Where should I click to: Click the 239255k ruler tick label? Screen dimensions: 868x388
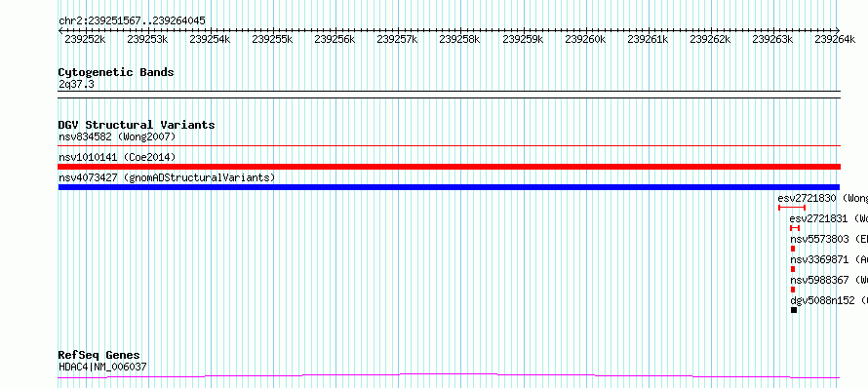click(273, 39)
